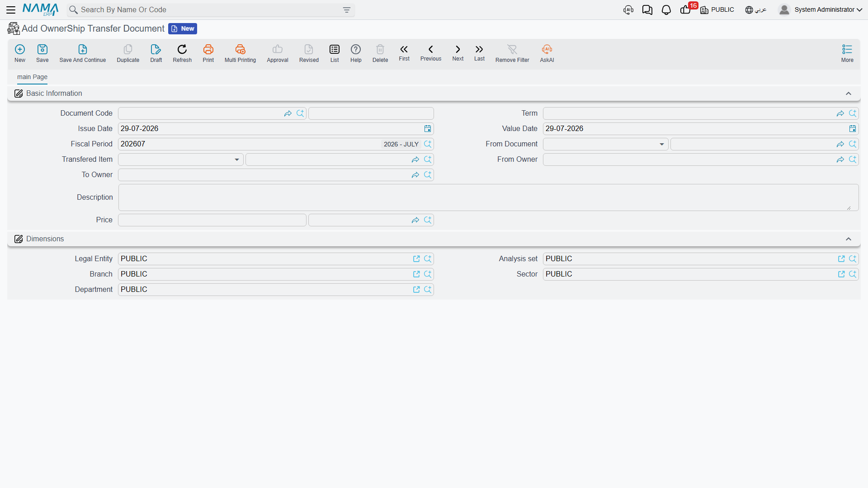Click the PUBLIC legal entity selector in header

[x=717, y=10]
